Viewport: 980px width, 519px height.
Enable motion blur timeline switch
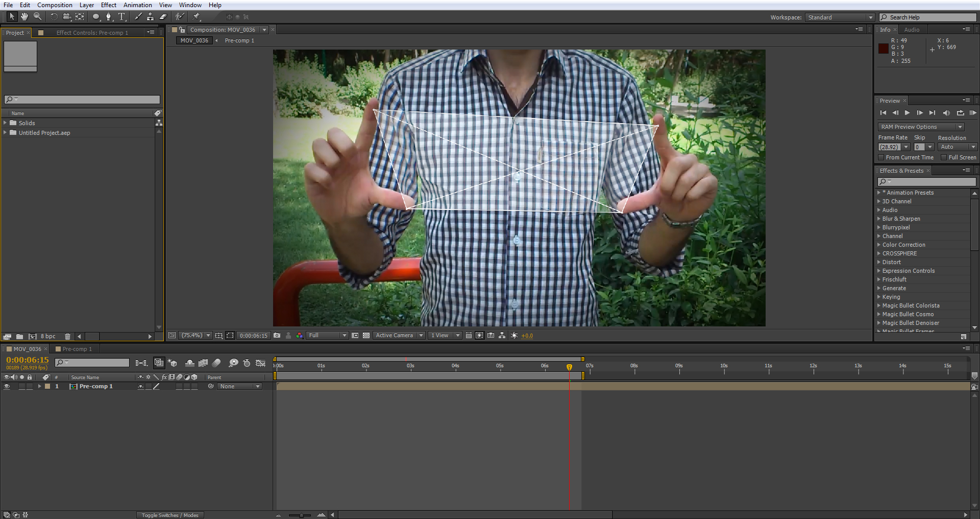point(216,363)
